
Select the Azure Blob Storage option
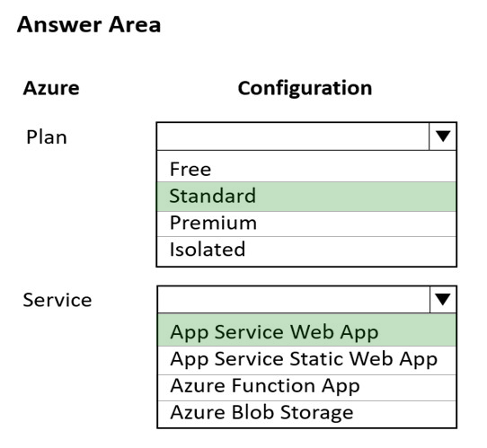coord(307,414)
